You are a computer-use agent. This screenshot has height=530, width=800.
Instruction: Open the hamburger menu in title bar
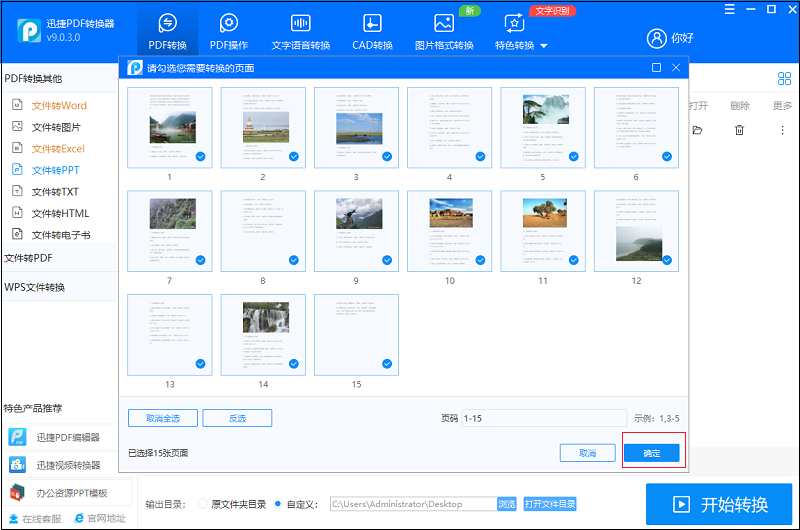click(730, 9)
